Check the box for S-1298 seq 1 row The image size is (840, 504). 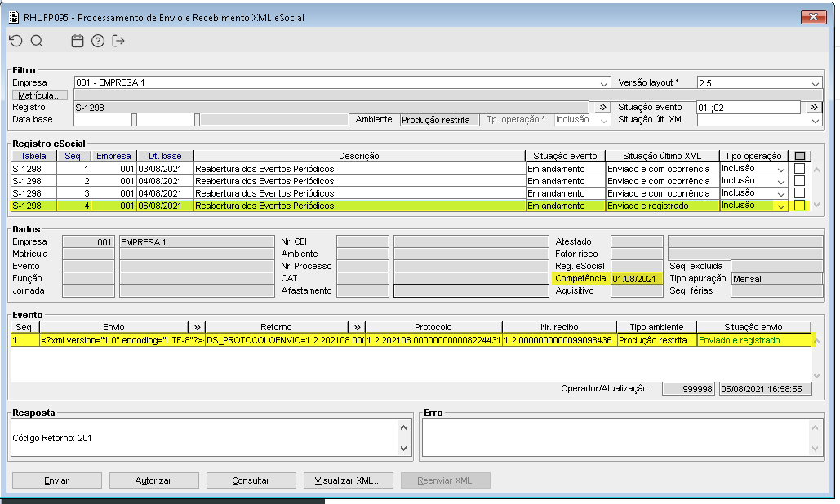coord(799,169)
